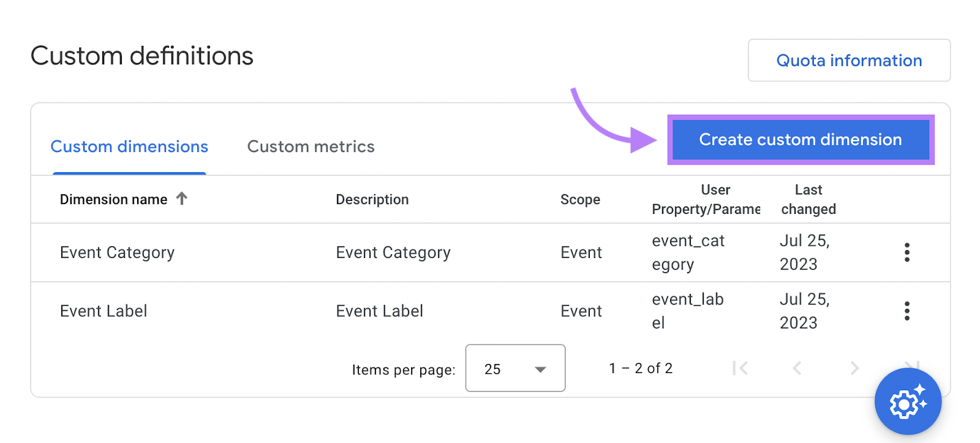Sort by the Scope column
This screenshot has width=980, height=443.
579,199
